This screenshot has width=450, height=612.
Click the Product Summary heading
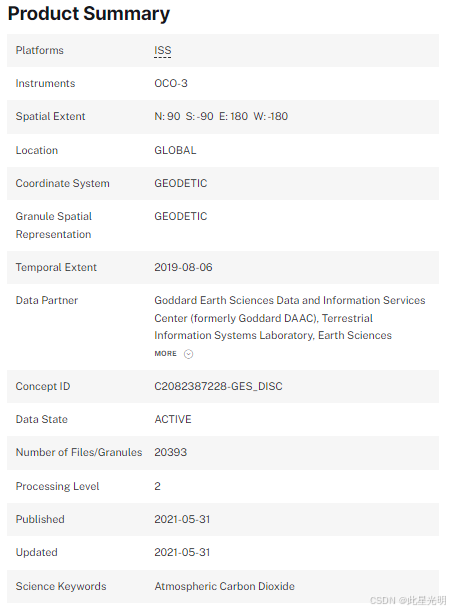pos(89,14)
